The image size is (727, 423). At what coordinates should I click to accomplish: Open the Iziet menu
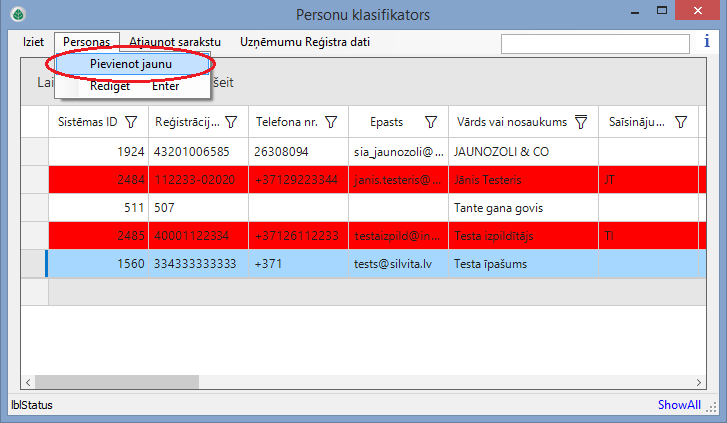[33, 42]
